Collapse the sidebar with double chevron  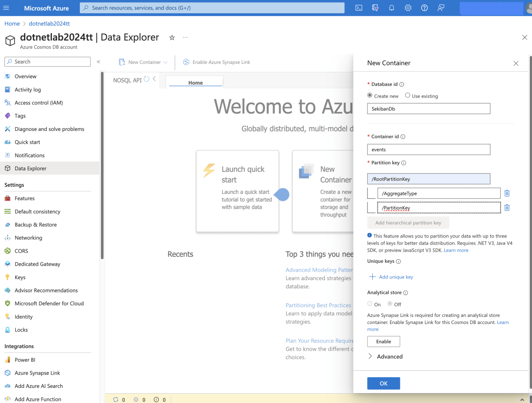(98, 62)
